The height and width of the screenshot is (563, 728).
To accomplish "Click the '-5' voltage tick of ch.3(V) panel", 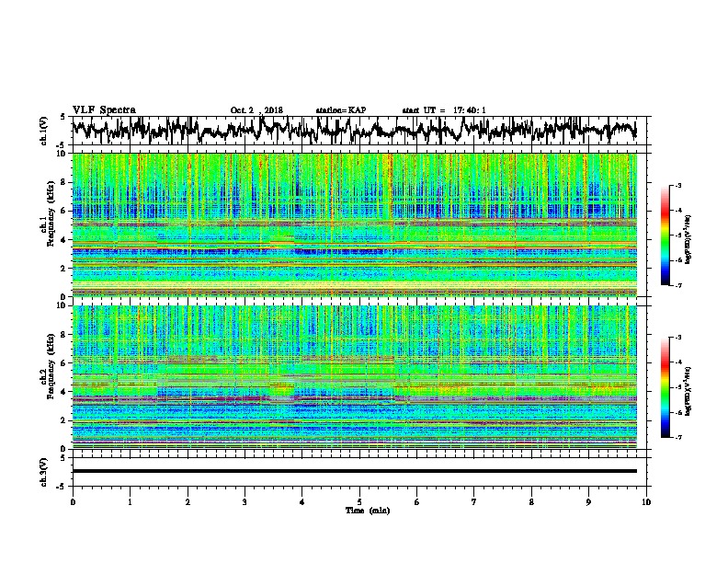I will pyautogui.click(x=62, y=487).
